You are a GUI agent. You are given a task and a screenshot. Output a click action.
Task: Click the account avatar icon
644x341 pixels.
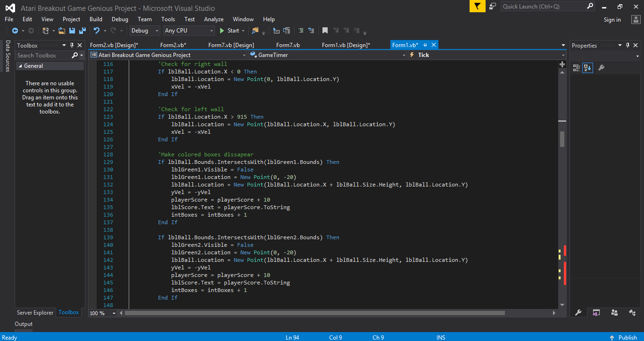635,19
